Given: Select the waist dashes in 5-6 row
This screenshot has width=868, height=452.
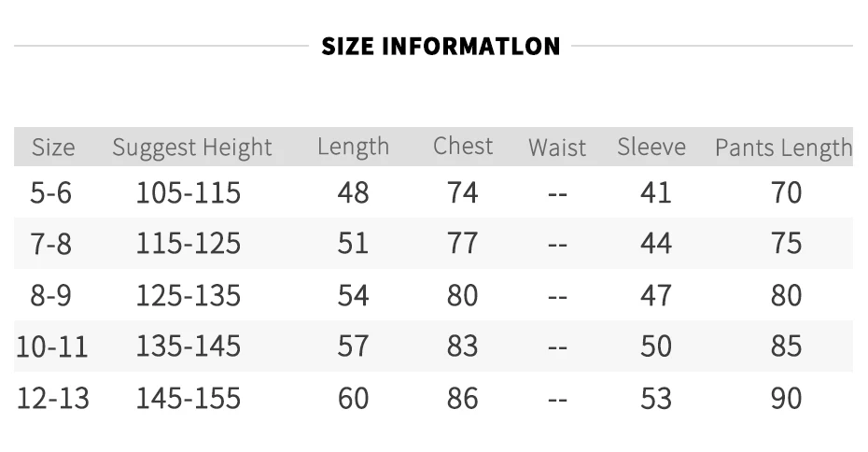Looking at the screenshot, I should tap(557, 194).
